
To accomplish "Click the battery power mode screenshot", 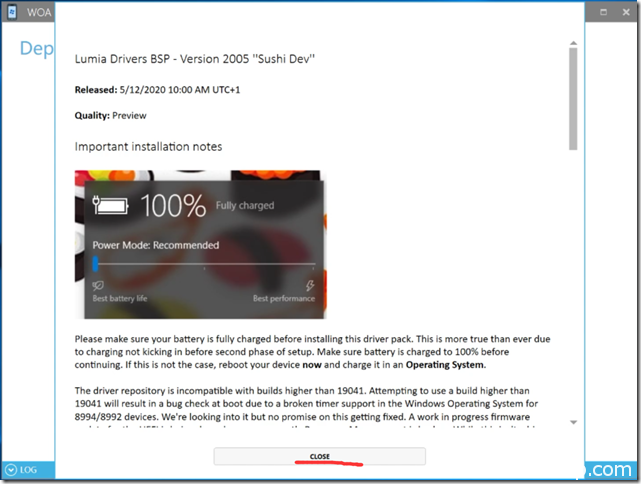I will coord(199,243).
